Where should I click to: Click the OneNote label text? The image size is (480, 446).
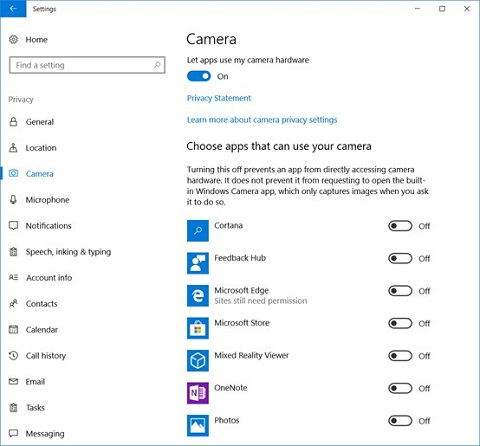click(x=231, y=388)
